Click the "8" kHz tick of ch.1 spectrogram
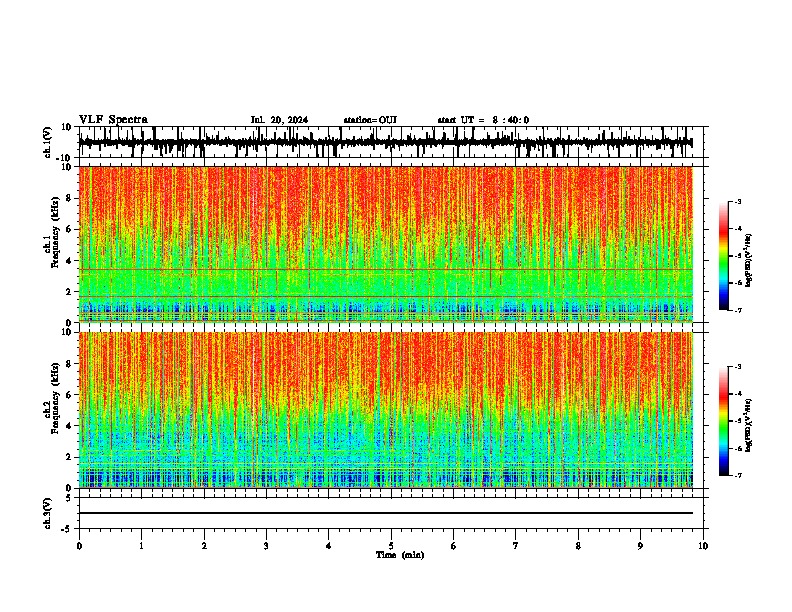This screenshot has width=792, height=612. click(x=70, y=198)
